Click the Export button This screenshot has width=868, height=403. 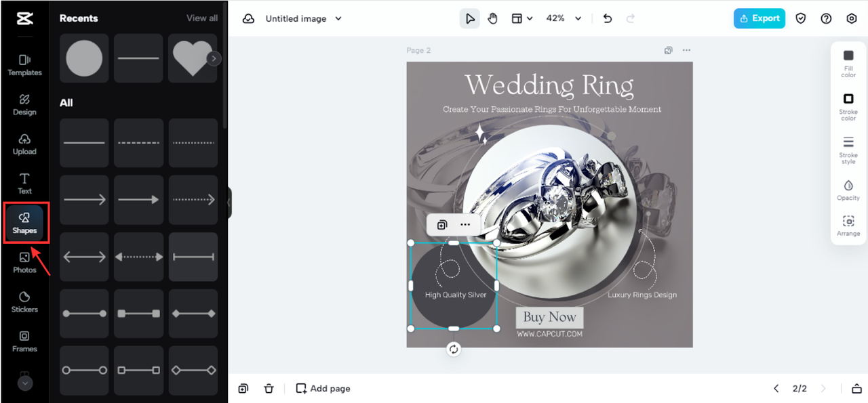[759, 18]
